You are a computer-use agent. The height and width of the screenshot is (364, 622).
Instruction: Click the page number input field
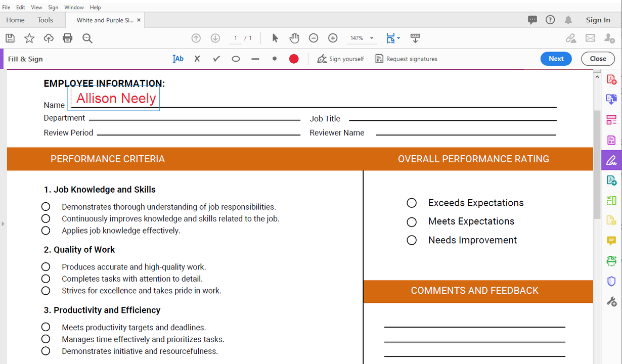[x=235, y=37]
